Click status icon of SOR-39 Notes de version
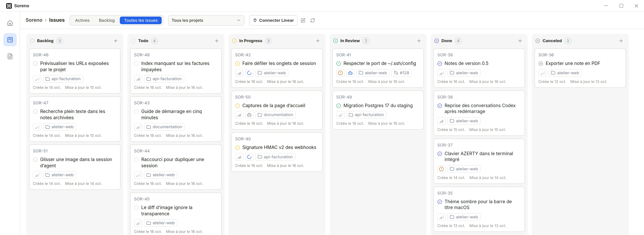This screenshot has height=235, width=644. click(x=440, y=64)
